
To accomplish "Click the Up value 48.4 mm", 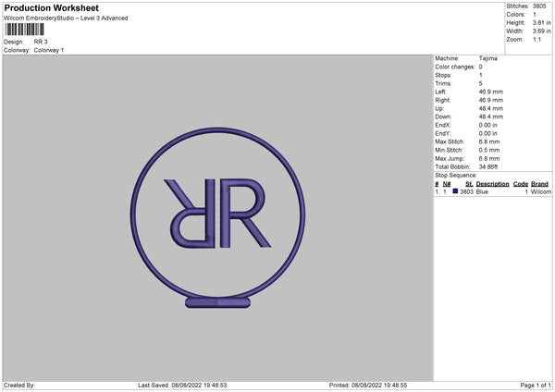I will pos(491,108).
